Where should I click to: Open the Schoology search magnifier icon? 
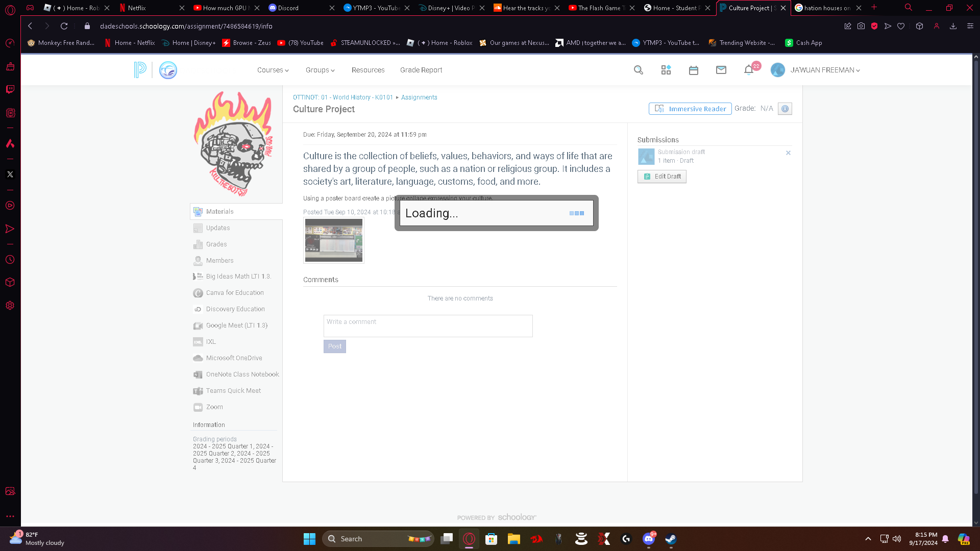click(638, 70)
